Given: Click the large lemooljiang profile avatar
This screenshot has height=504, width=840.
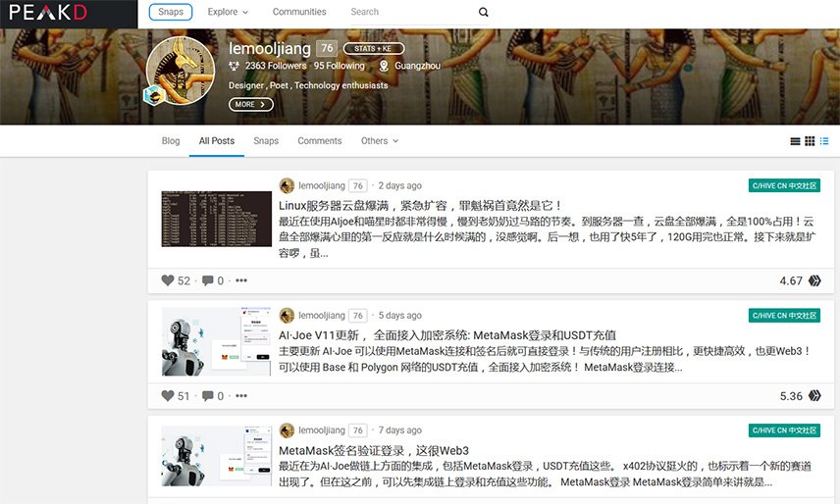Looking at the screenshot, I should coord(181,70).
